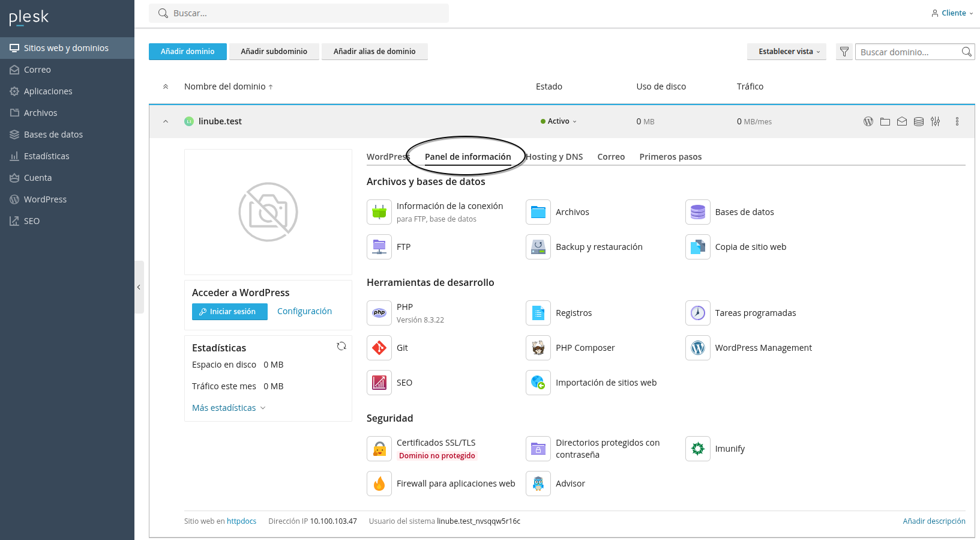Open Copia de sitio web icon

[x=698, y=247]
